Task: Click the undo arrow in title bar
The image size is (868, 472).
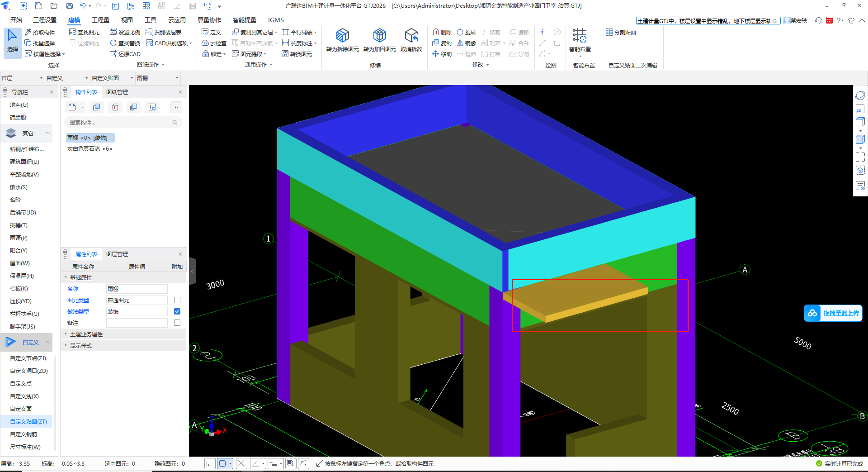Action: 83,6
